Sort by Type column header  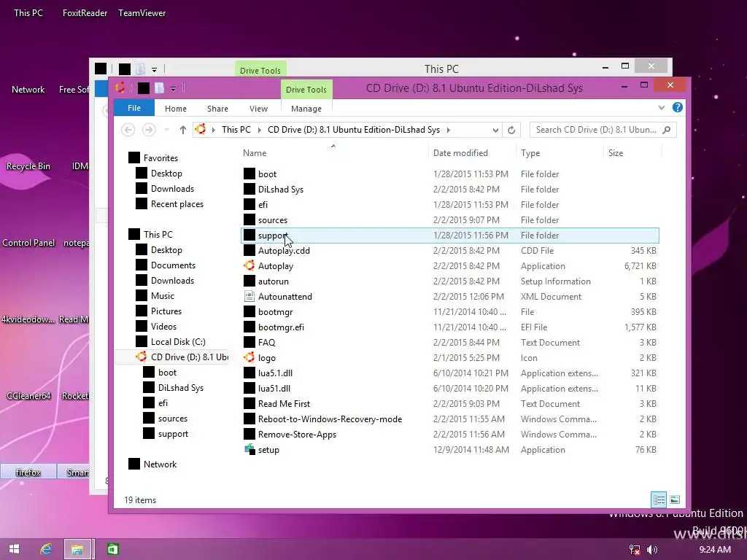(x=530, y=153)
